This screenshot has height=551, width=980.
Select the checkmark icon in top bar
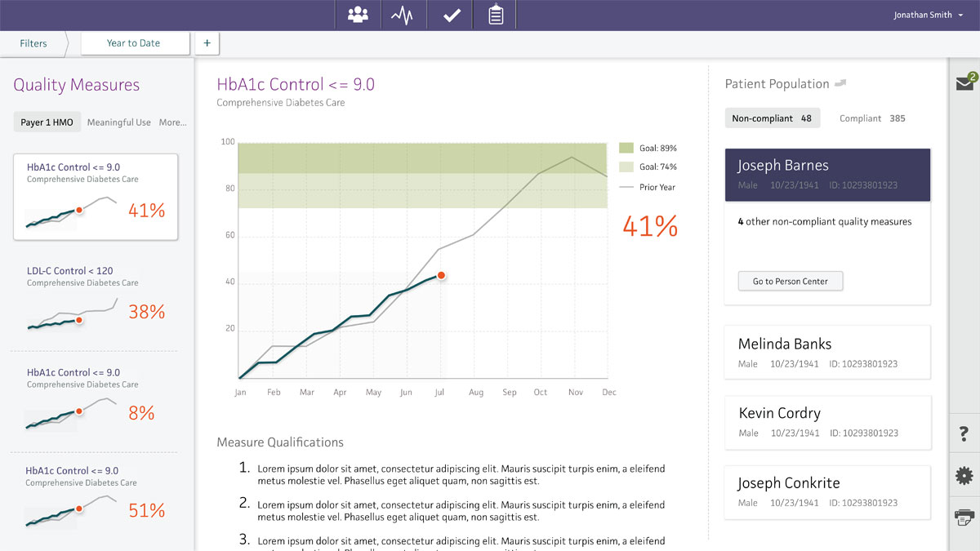pyautogui.click(x=451, y=16)
